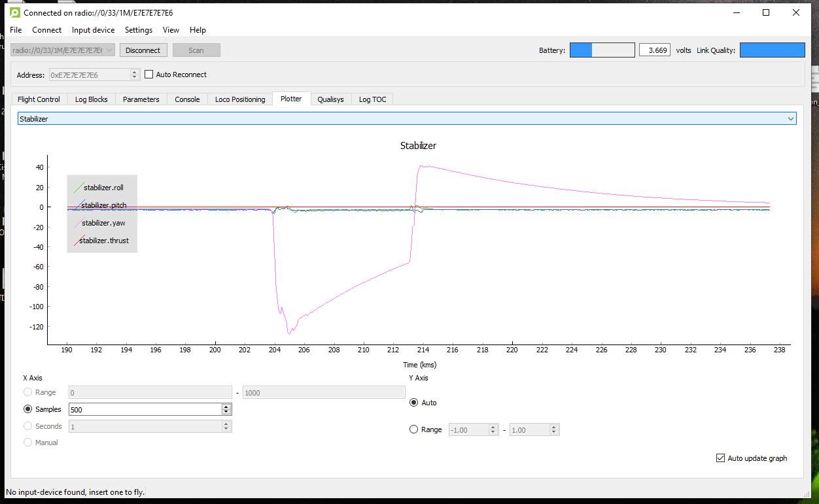Click the Crazyflie client app icon in title bar
Viewport: 819px width, 504px height.
coord(15,12)
